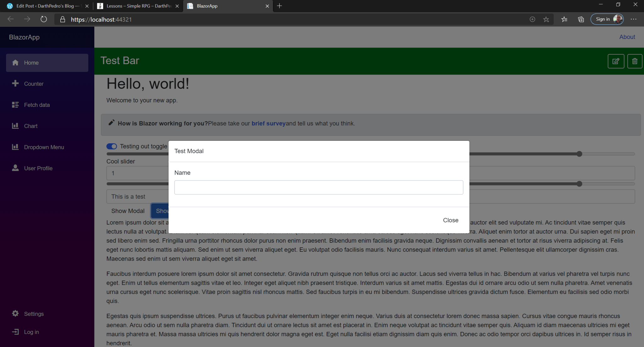The height and width of the screenshot is (347, 644).
Task: Open the Chart page from the sidebar
Action: point(31,126)
